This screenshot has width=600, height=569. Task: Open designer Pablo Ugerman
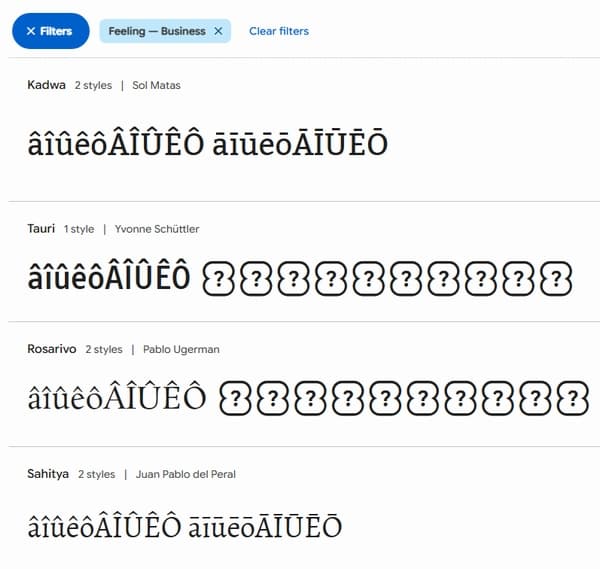pos(181,349)
